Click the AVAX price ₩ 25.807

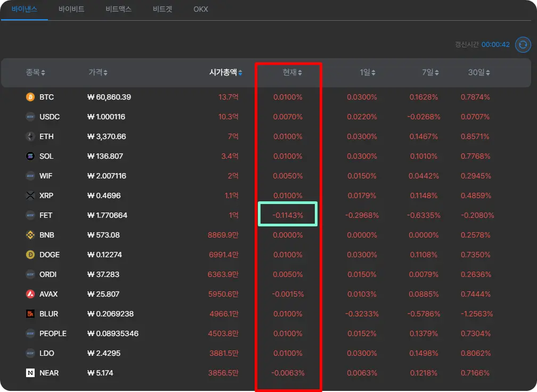pos(103,294)
